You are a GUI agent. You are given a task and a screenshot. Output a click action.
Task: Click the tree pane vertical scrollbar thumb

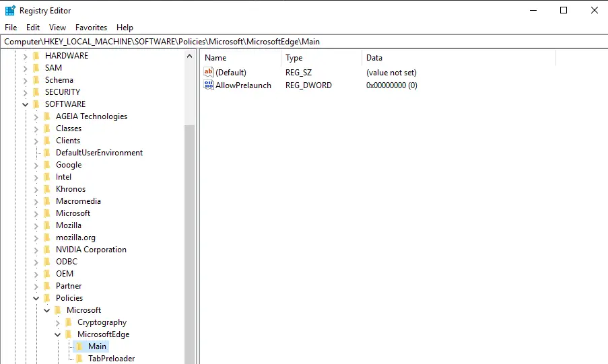coord(189,244)
